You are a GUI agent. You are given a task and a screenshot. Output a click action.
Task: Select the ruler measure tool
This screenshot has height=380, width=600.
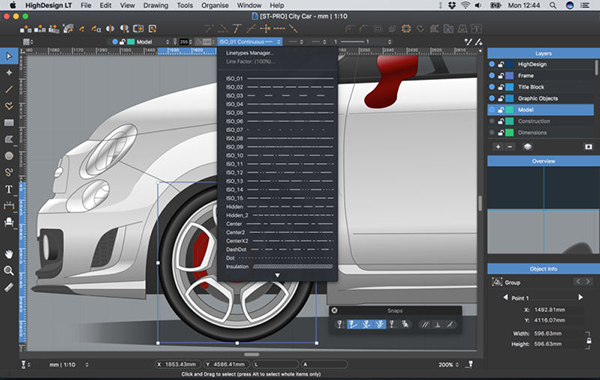tap(9, 287)
